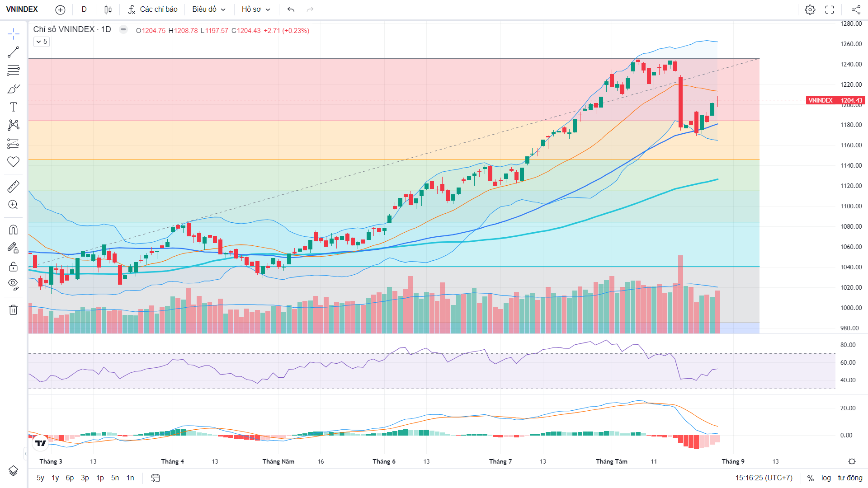Click the change value +2.71 (+0.23%)
The height and width of the screenshot is (488, 868).
(x=287, y=31)
